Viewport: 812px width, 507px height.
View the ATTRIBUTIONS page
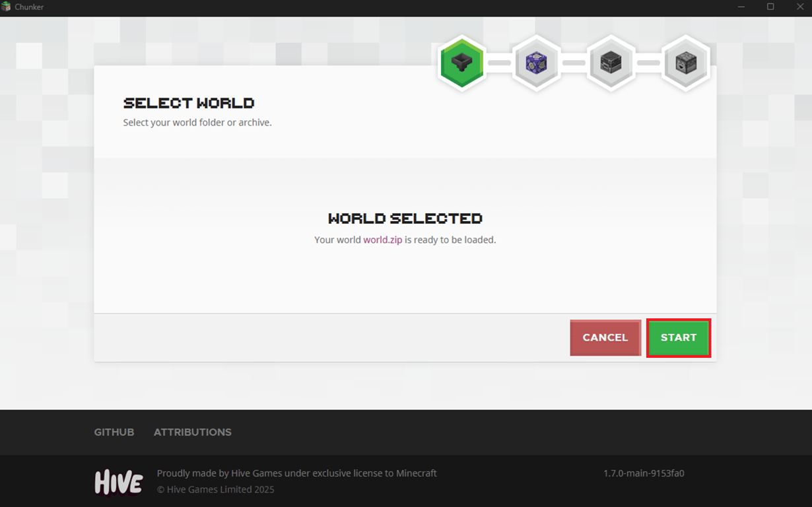(x=192, y=432)
